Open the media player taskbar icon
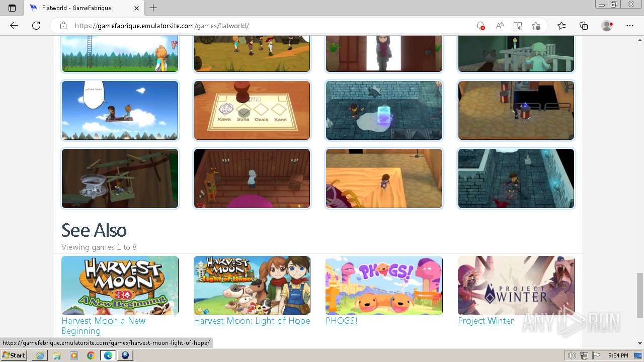644x362 pixels. coord(74,355)
